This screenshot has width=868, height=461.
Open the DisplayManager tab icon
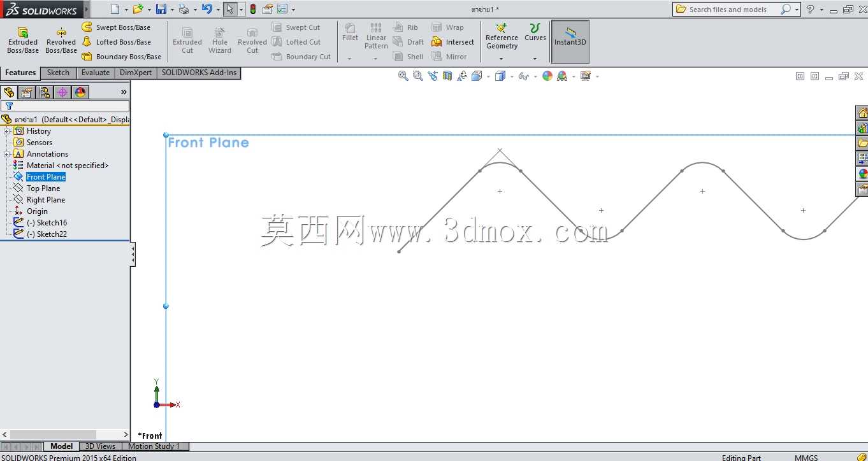tap(80, 92)
